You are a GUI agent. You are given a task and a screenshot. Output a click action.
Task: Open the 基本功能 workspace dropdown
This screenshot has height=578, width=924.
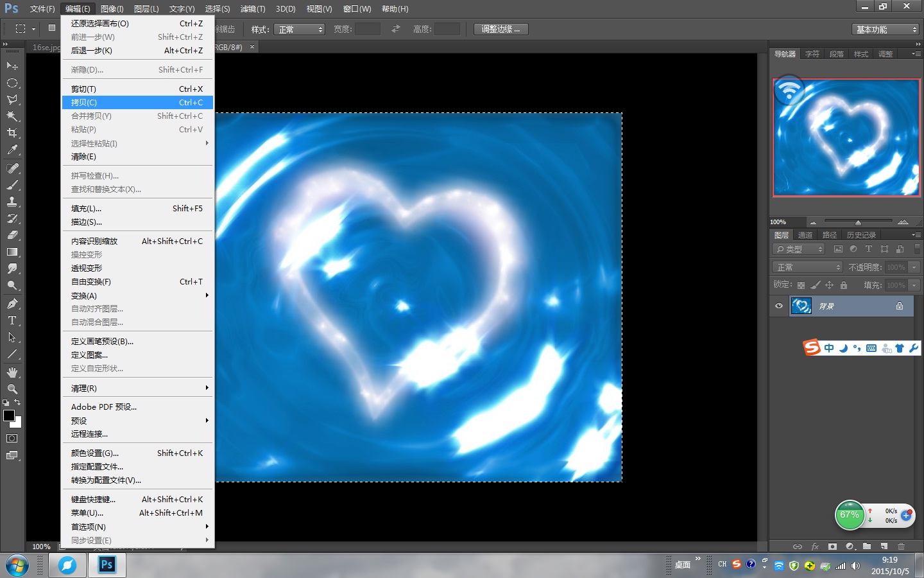coord(886,30)
